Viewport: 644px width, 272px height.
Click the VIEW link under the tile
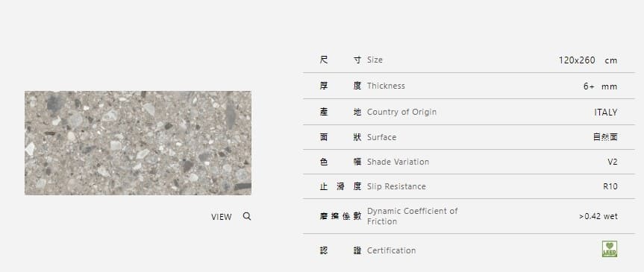click(222, 217)
